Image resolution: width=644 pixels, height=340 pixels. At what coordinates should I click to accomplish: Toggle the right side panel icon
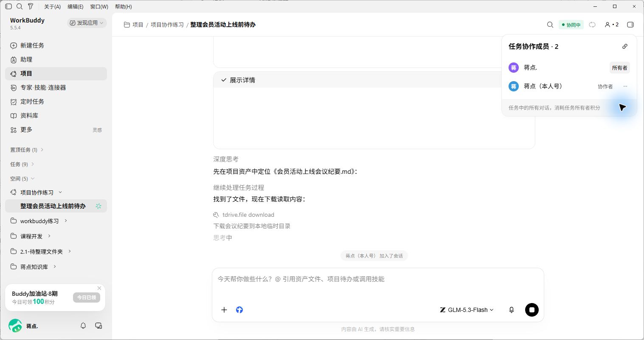tap(630, 25)
